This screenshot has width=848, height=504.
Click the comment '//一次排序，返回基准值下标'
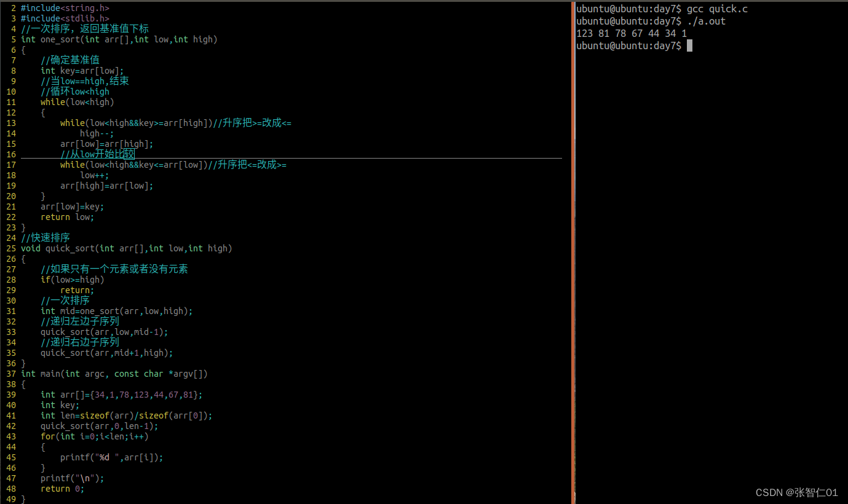coord(85,29)
